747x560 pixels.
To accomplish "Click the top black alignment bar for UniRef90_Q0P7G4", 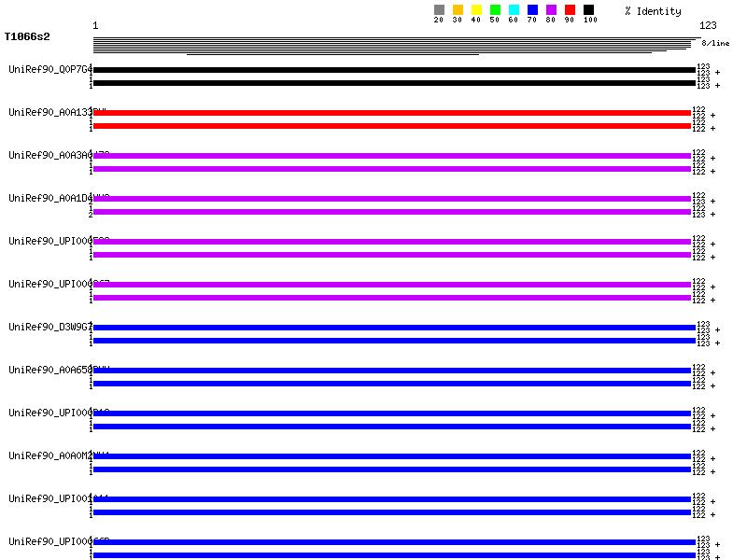I will (x=394, y=70).
